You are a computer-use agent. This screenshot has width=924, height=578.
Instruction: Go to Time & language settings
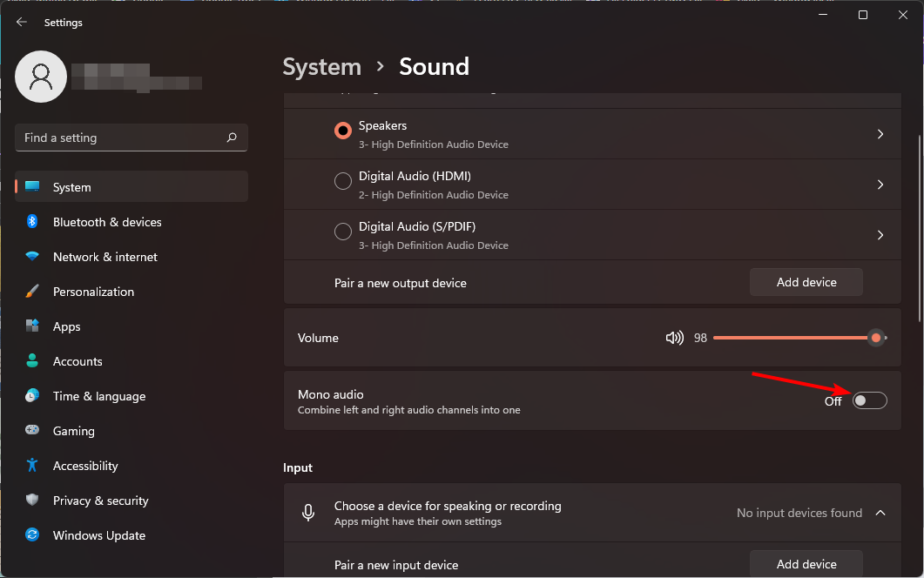[98, 396]
